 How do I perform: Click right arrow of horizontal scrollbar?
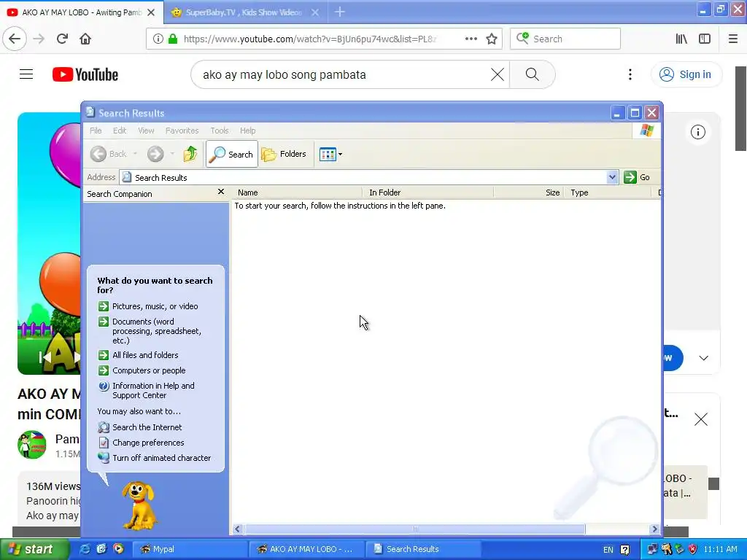(654, 529)
